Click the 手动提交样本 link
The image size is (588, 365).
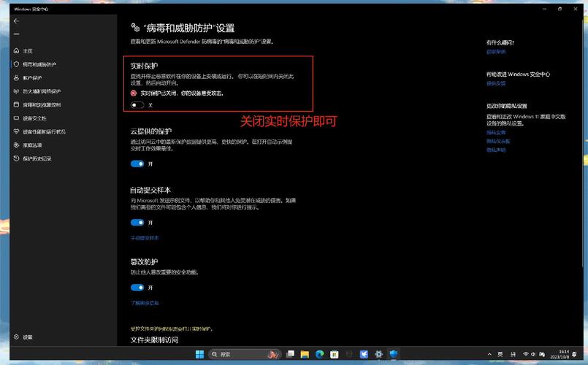145,238
